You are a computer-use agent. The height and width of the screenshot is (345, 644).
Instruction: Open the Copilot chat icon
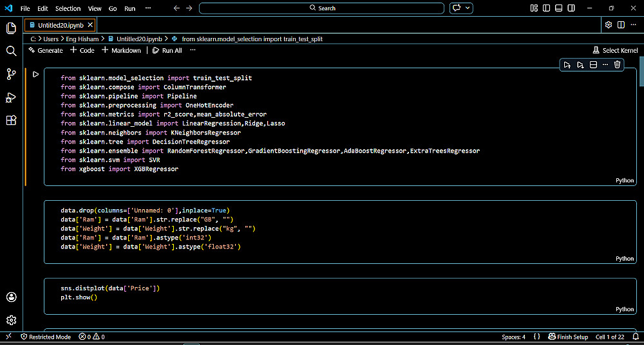(457, 8)
